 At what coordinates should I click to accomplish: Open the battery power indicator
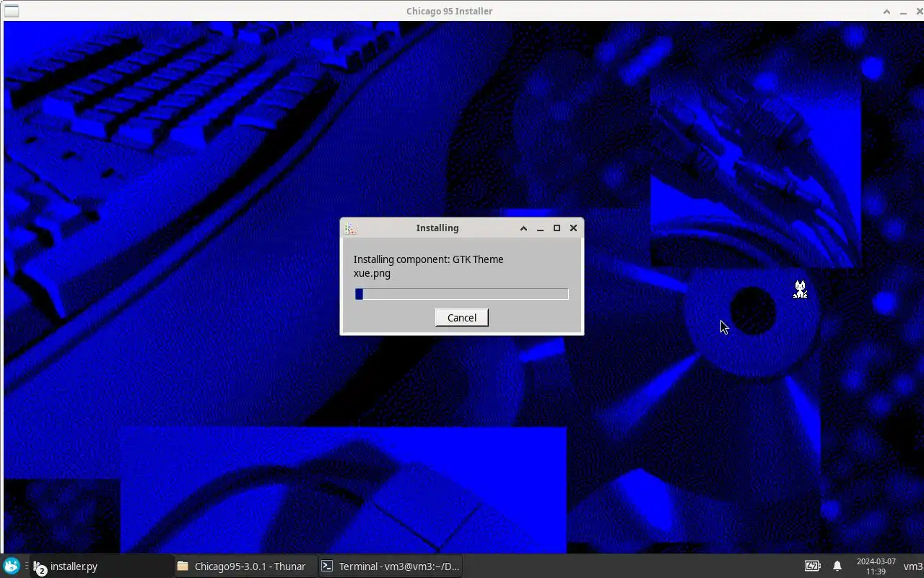pyautogui.click(x=813, y=566)
